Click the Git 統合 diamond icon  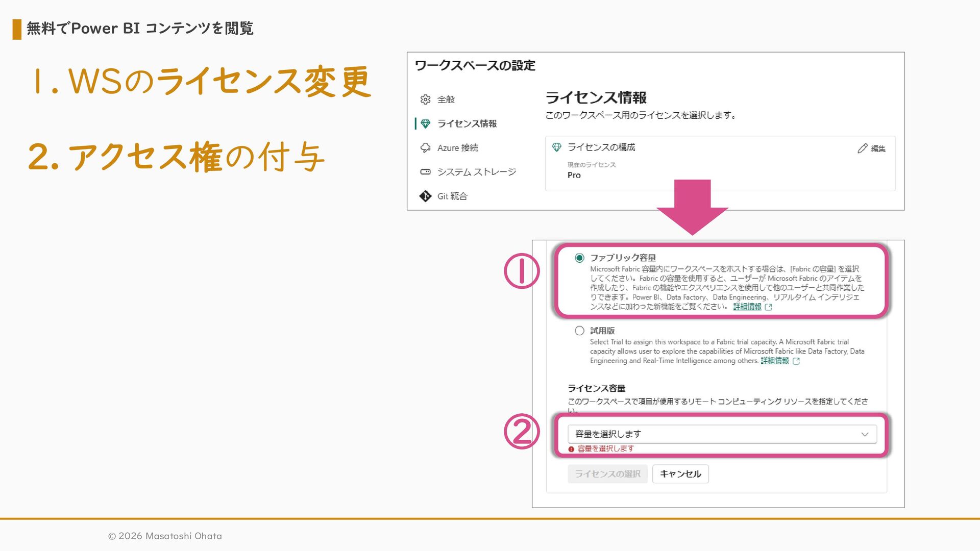click(x=425, y=196)
